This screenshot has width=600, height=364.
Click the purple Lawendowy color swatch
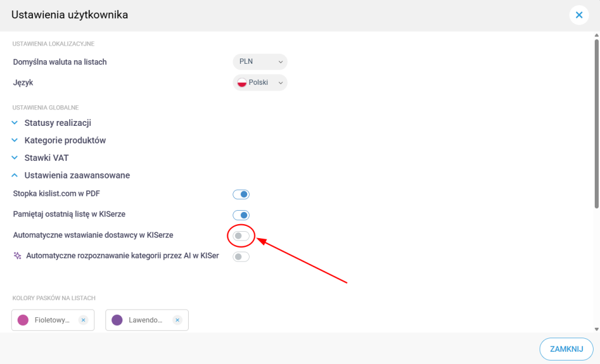click(x=117, y=320)
